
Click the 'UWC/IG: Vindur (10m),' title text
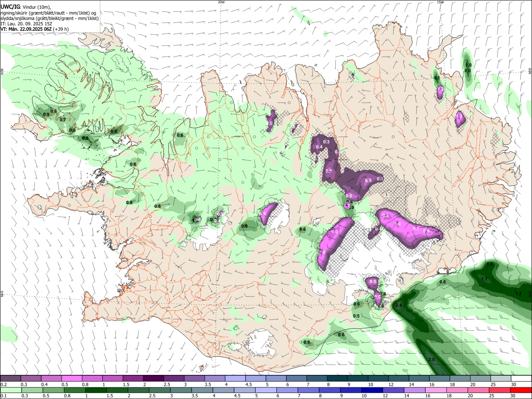tap(26, 7)
